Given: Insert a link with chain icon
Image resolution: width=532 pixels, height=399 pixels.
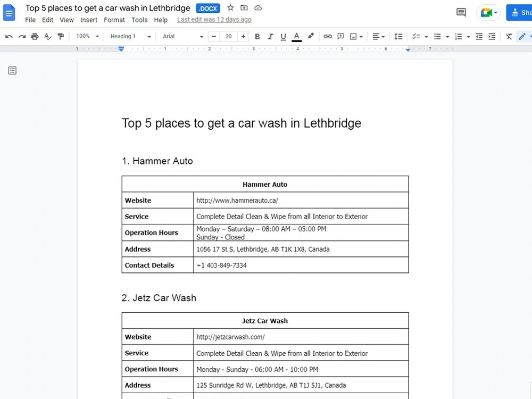Looking at the screenshot, I should pyautogui.click(x=327, y=36).
